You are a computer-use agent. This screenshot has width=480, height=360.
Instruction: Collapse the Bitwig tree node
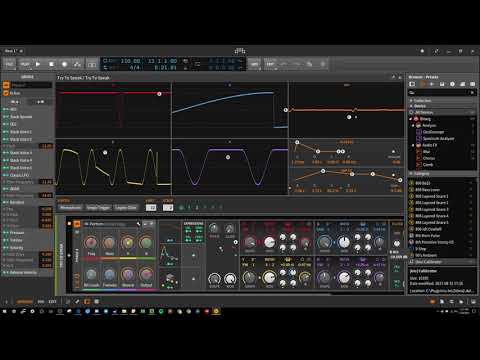[411, 119]
